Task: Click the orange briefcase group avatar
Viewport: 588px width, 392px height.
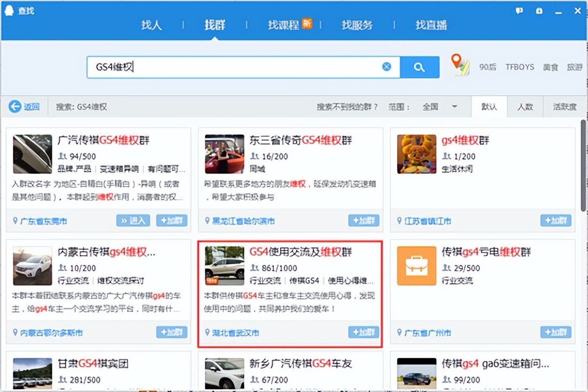Action: pos(416,265)
